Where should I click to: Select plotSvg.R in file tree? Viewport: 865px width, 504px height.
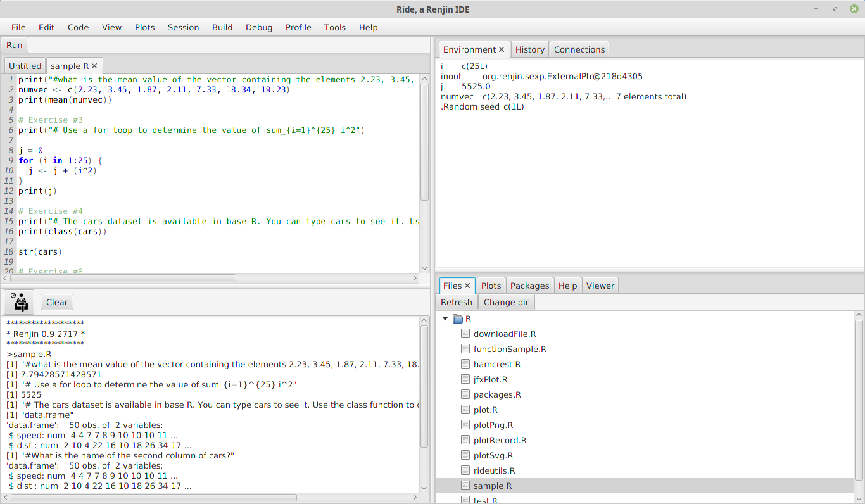[493, 455]
